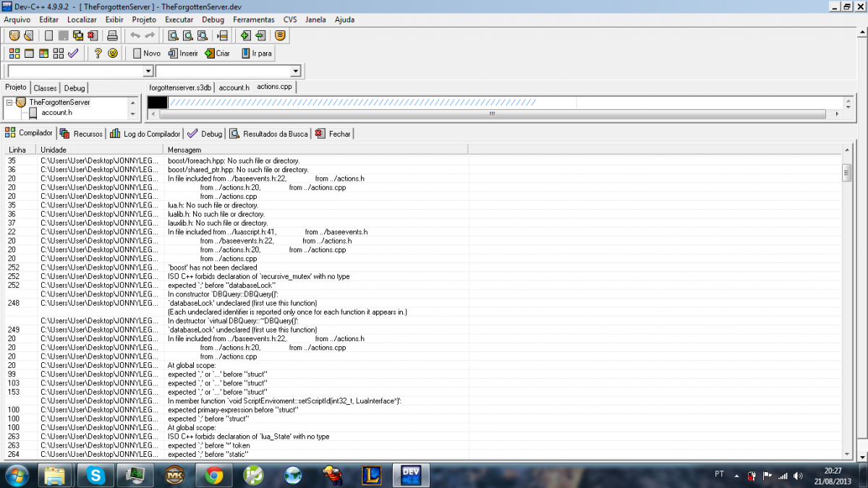Viewport: 868px width, 488px height.
Task: Click the Add to project plus icon
Action: click(245, 35)
